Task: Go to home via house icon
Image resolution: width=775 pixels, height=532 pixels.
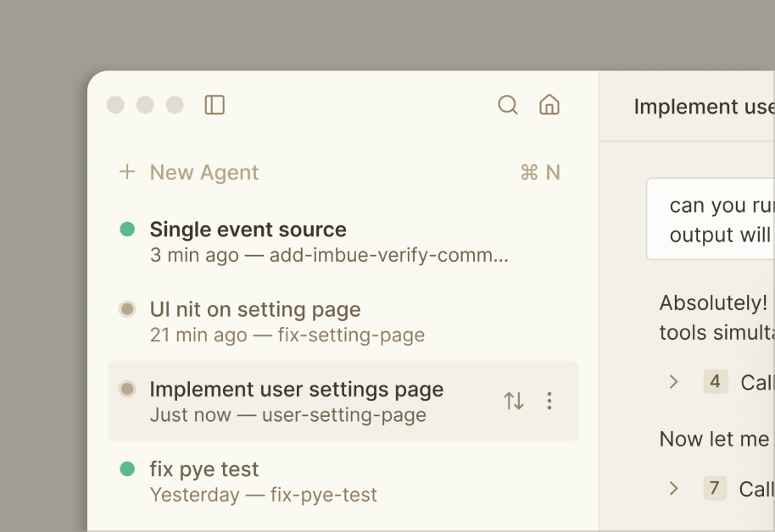Action: (549, 105)
